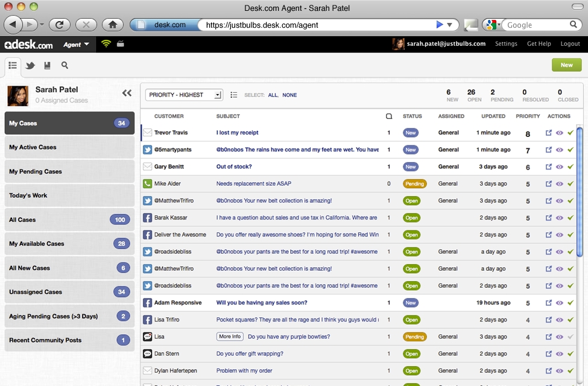Screen dimensions: 588x386
Task: Resolve Trevor Travis case with checkmark
Action: tap(571, 133)
